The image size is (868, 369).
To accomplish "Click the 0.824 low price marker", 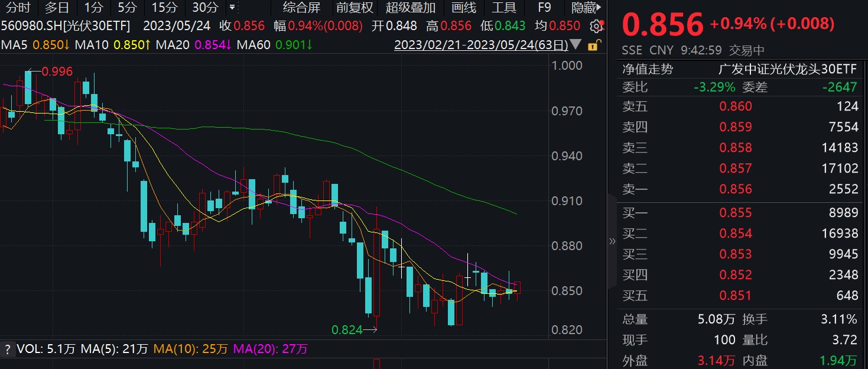I will point(347,330).
